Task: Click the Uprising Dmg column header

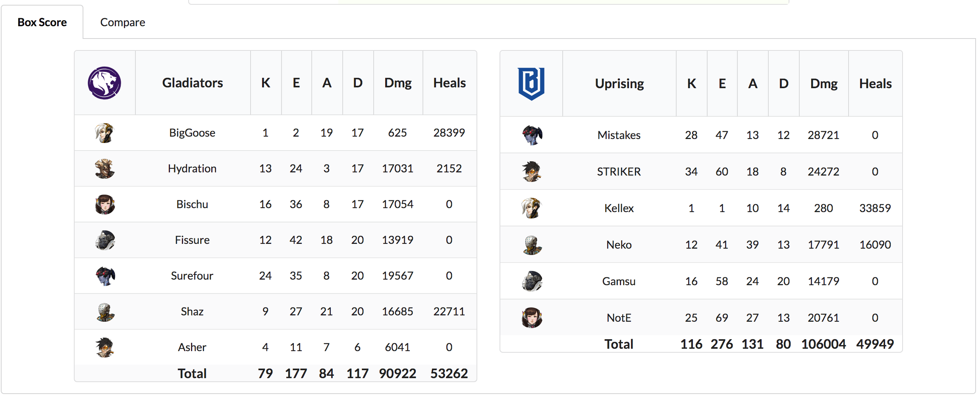Action: click(824, 83)
